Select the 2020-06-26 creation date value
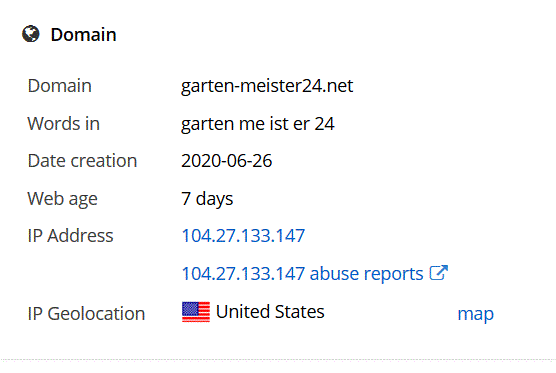Viewport: 556px width, 373px height. point(227,161)
